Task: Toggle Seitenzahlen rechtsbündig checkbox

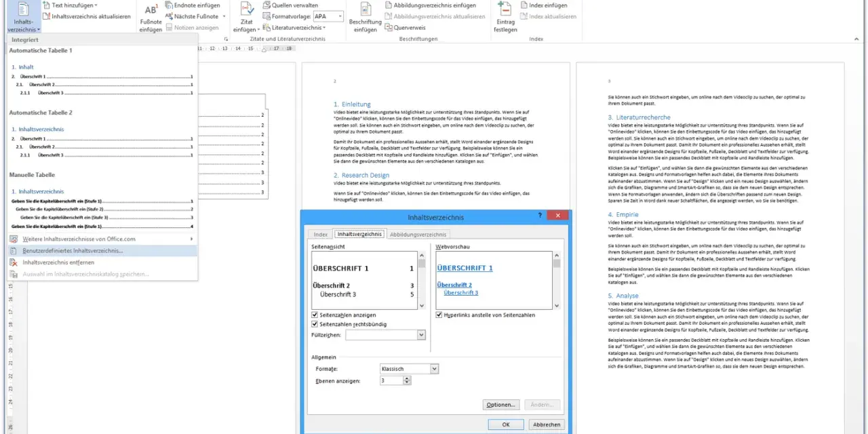Action: [x=315, y=324]
